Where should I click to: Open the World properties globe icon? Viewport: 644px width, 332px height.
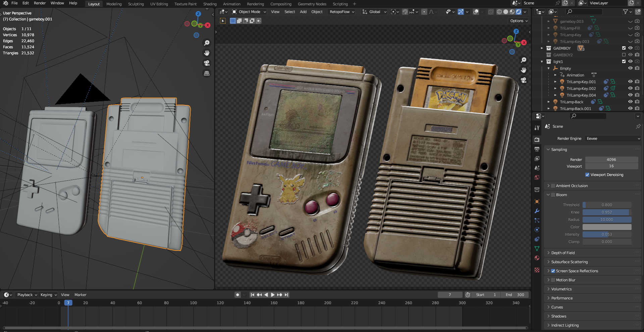[x=537, y=177]
